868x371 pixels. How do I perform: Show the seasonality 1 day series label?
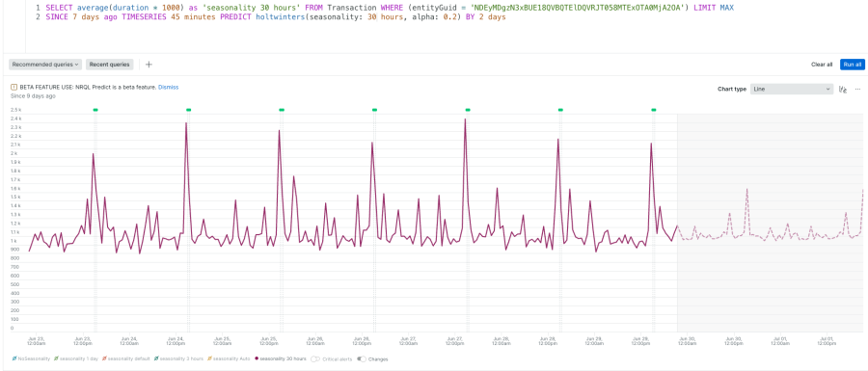pos(79,358)
